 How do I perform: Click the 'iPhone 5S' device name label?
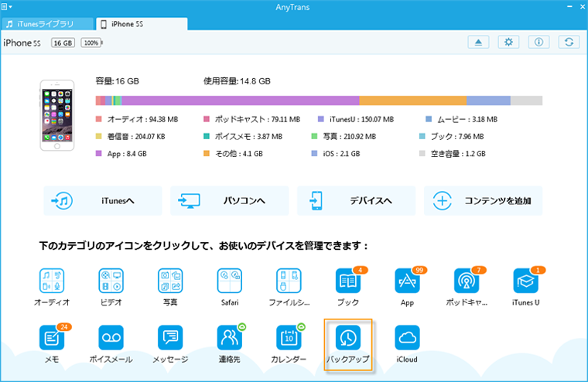click(x=22, y=43)
